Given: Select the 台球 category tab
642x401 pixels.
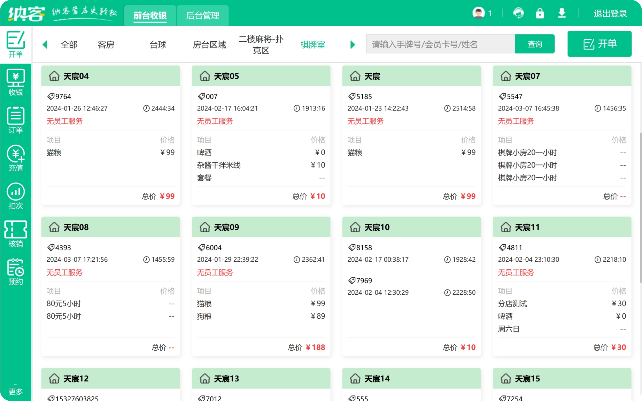Looking at the screenshot, I should (x=158, y=45).
